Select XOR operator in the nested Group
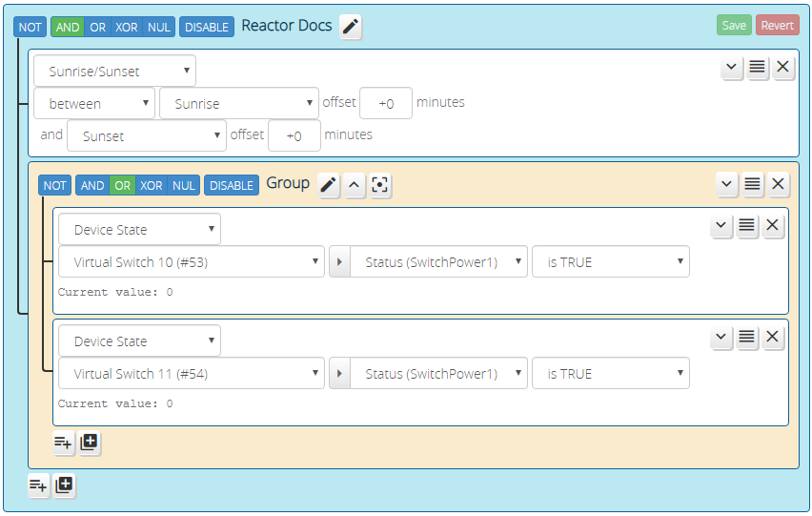Image resolution: width=812 pixels, height=516 pixels. (x=152, y=186)
